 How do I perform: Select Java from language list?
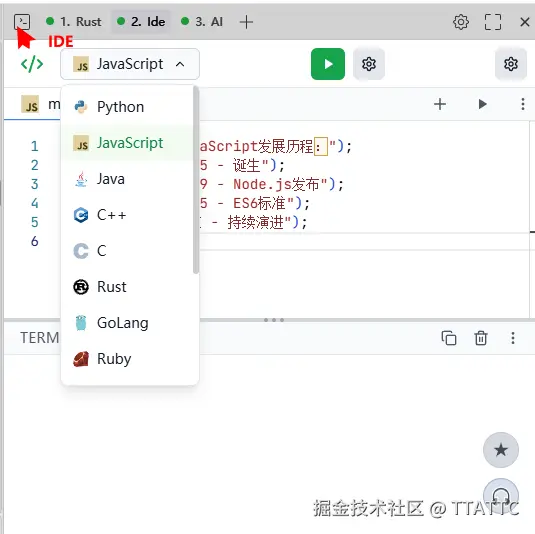[x=128, y=179]
